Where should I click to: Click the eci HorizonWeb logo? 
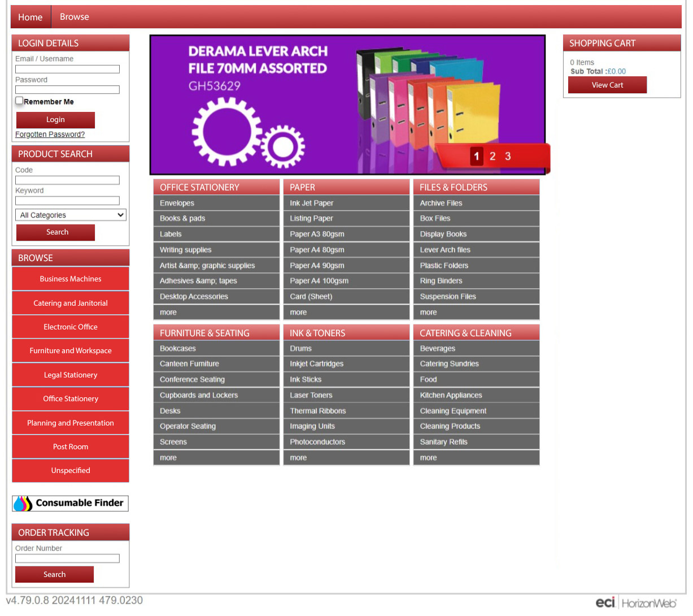637,603
